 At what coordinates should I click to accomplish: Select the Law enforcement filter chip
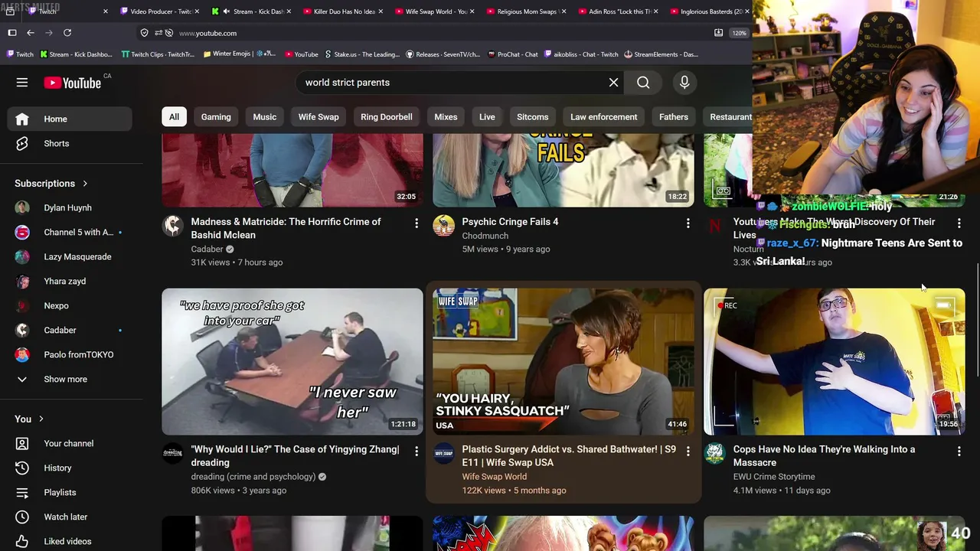coord(603,117)
